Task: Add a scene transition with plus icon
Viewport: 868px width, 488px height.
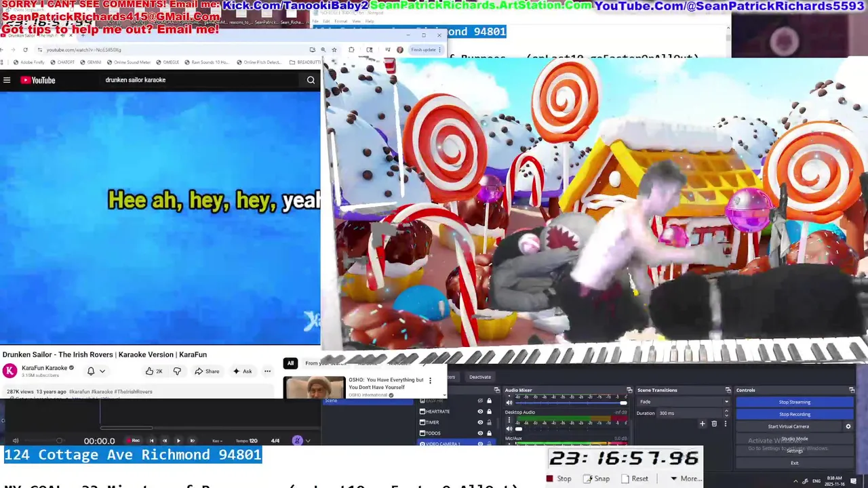Action: 702,424
